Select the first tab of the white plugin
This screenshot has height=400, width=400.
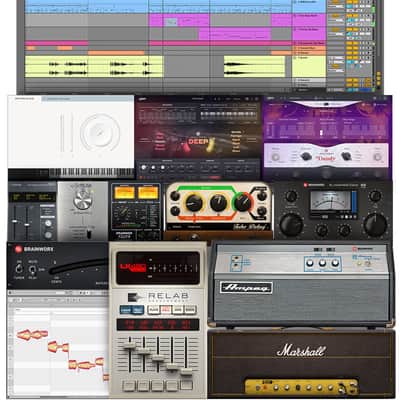click(24, 99)
